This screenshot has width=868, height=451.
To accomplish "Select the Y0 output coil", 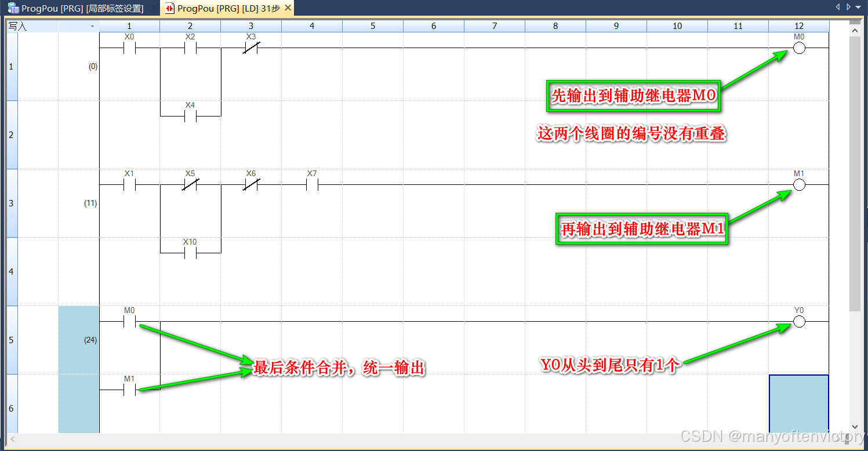I will click(x=799, y=322).
